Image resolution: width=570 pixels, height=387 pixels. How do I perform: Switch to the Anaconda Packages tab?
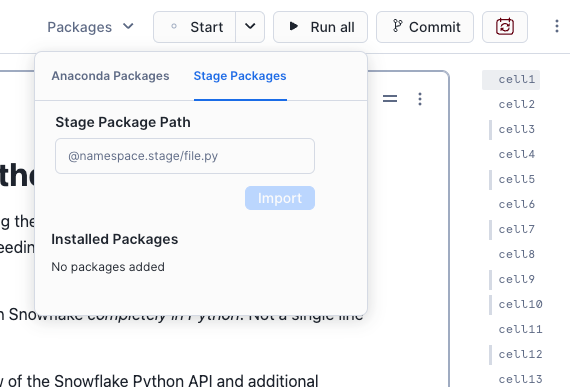110,76
